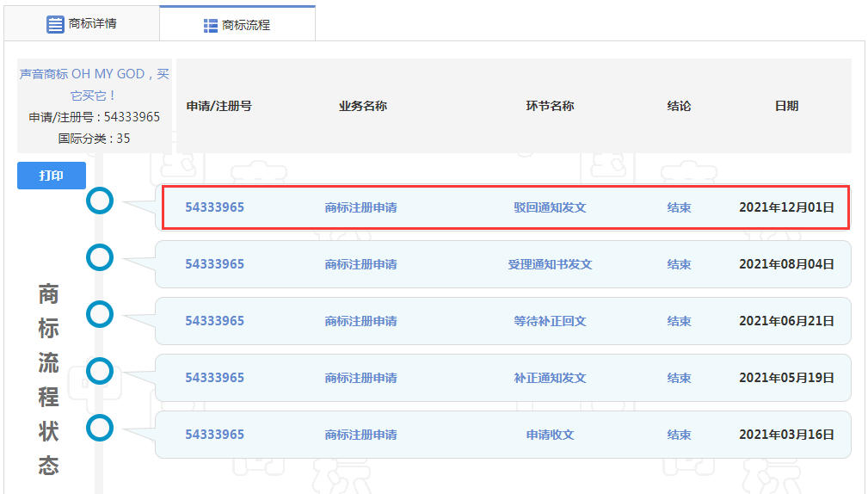Open the 申请收文 step link
This screenshot has width=868, height=494.
coord(550,435)
